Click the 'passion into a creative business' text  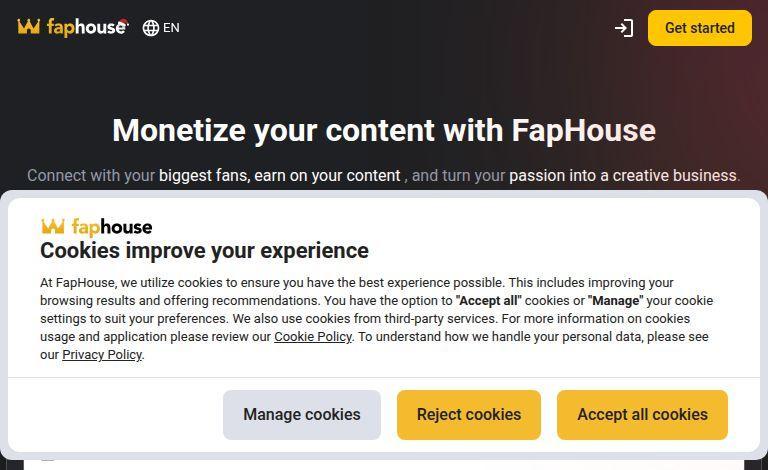click(623, 175)
